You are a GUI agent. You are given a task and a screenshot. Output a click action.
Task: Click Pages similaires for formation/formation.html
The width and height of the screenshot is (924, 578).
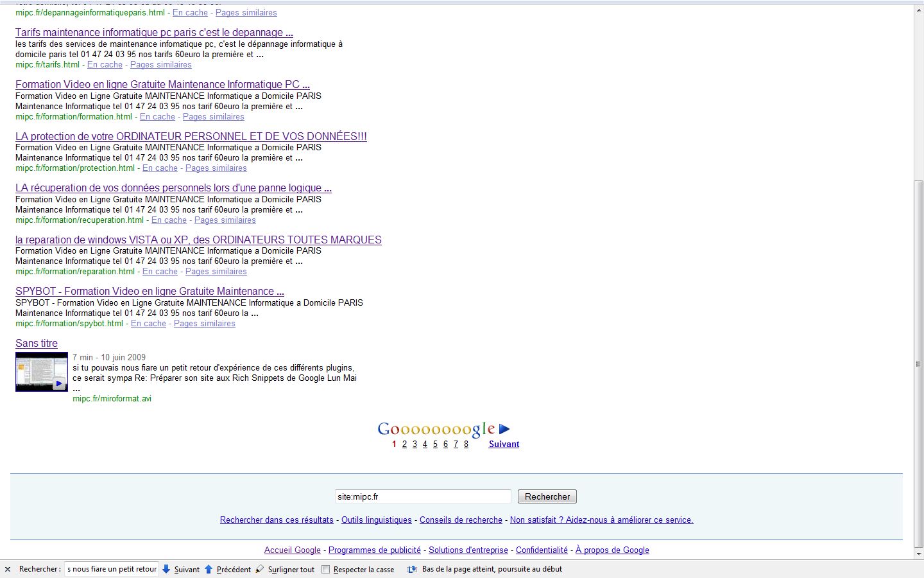pos(214,117)
